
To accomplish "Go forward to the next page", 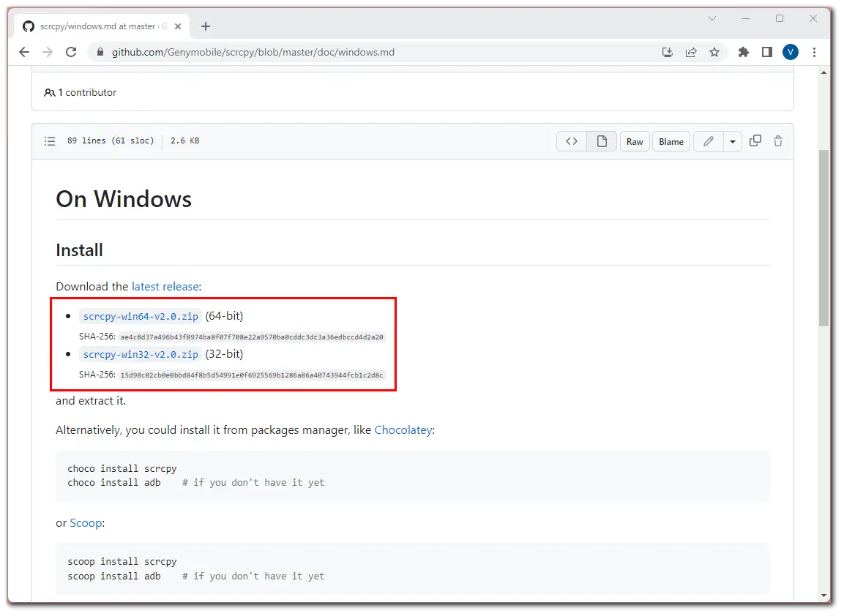I will [48, 52].
